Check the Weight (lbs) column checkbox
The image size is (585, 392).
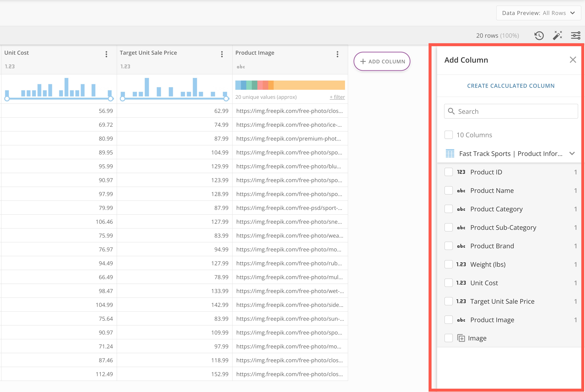448,264
